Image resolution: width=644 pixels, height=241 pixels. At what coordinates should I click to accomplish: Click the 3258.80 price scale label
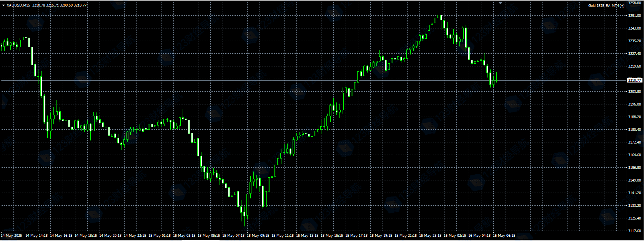[634, 3]
